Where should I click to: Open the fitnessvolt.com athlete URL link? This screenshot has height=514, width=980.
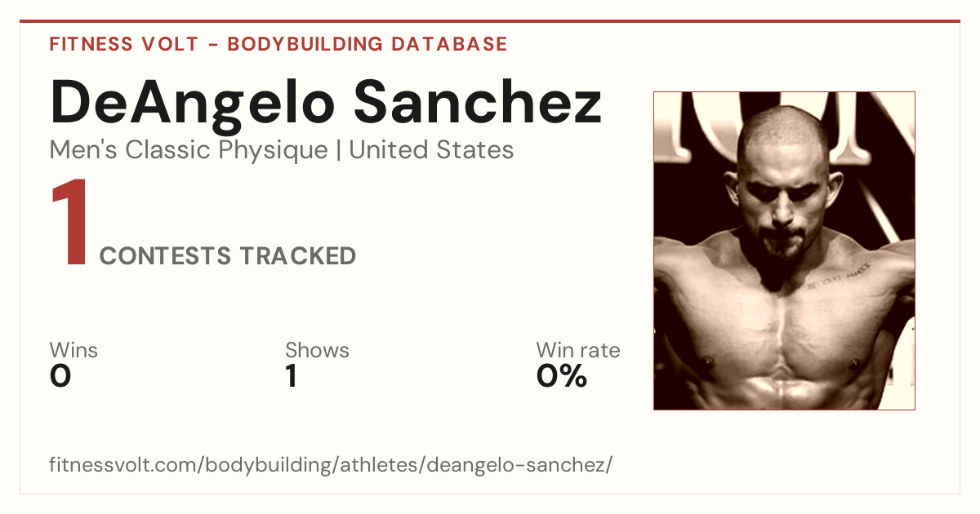[331, 466]
